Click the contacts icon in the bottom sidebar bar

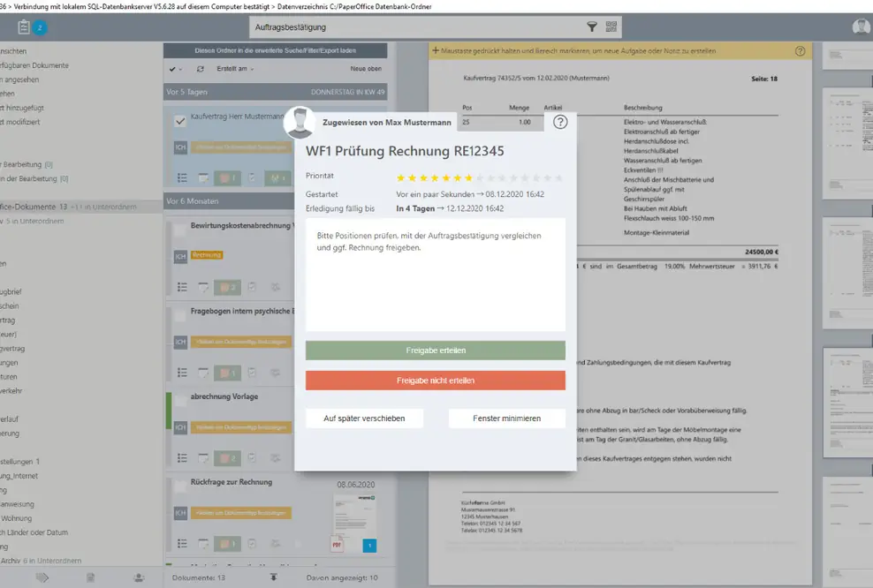pyautogui.click(x=140, y=578)
